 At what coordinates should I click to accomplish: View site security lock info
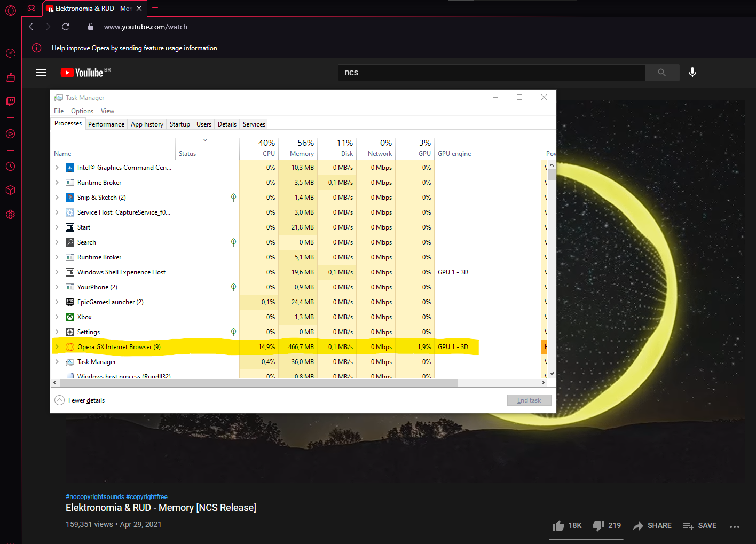click(x=91, y=27)
